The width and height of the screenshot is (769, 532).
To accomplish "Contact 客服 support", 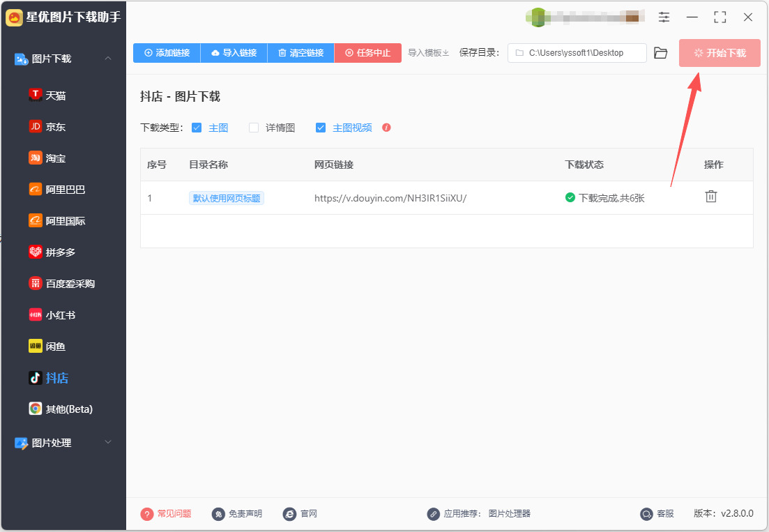I will tap(657, 513).
